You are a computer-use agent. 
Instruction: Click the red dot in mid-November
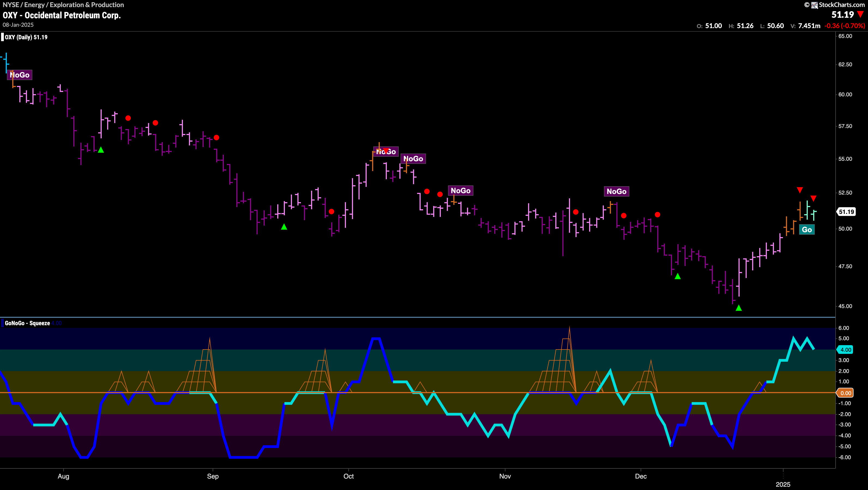576,212
